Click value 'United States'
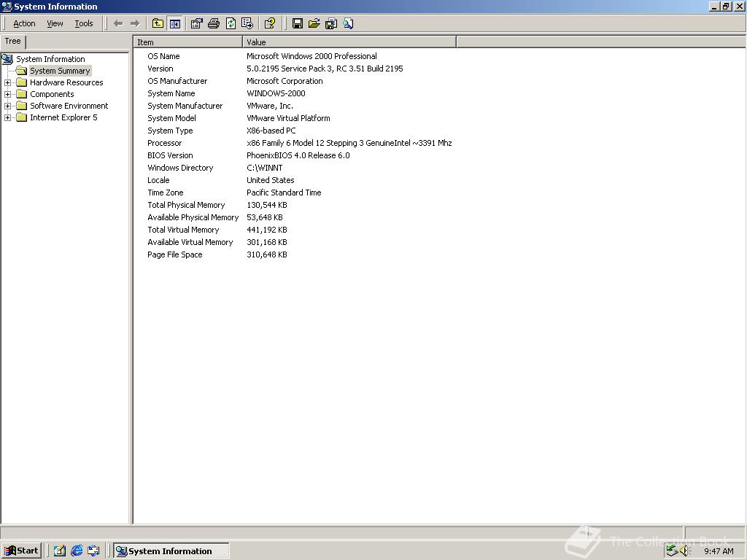This screenshot has height=560, width=747. click(270, 180)
